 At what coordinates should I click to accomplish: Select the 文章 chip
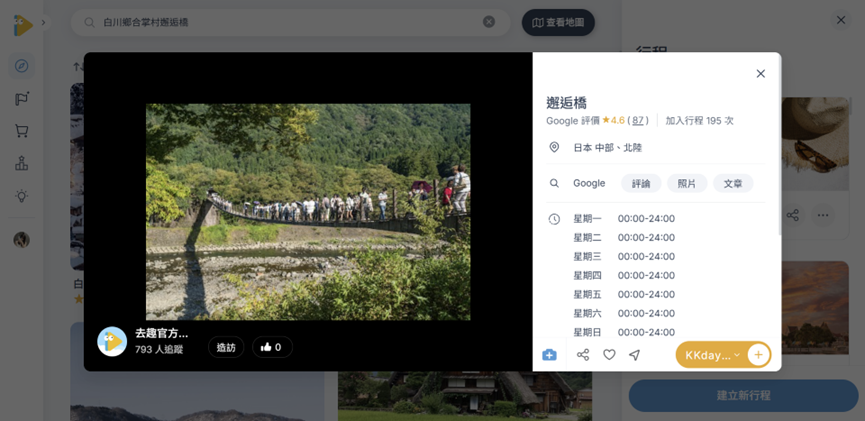(733, 184)
